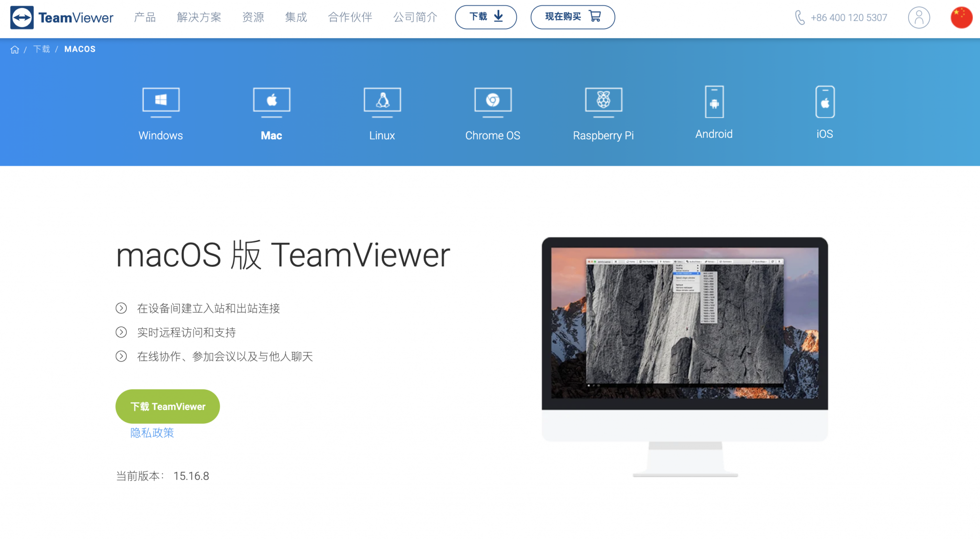
Task: Open the 公司简介 menu
Action: (x=415, y=17)
